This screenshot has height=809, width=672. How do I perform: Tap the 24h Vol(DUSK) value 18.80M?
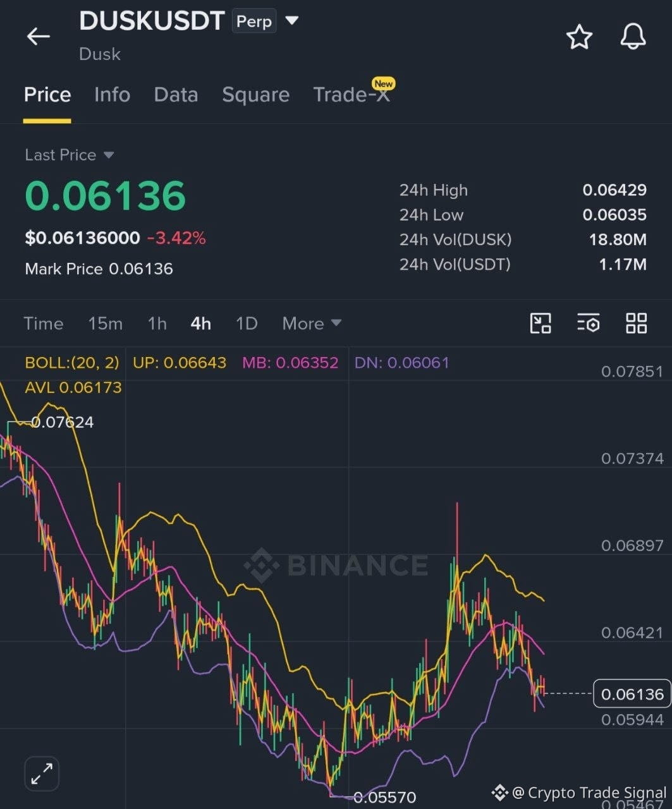pyautogui.click(x=618, y=240)
